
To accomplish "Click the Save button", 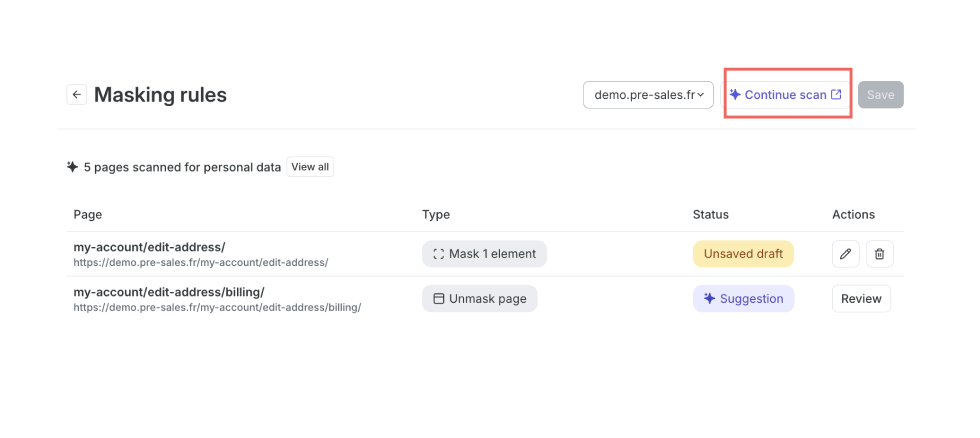I will [x=881, y=95].
